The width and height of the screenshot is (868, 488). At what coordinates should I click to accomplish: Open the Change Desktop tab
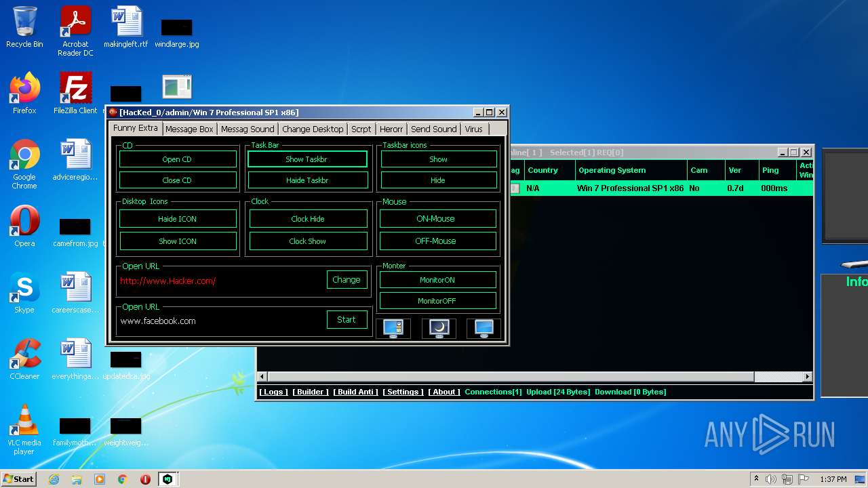point(313,129)
